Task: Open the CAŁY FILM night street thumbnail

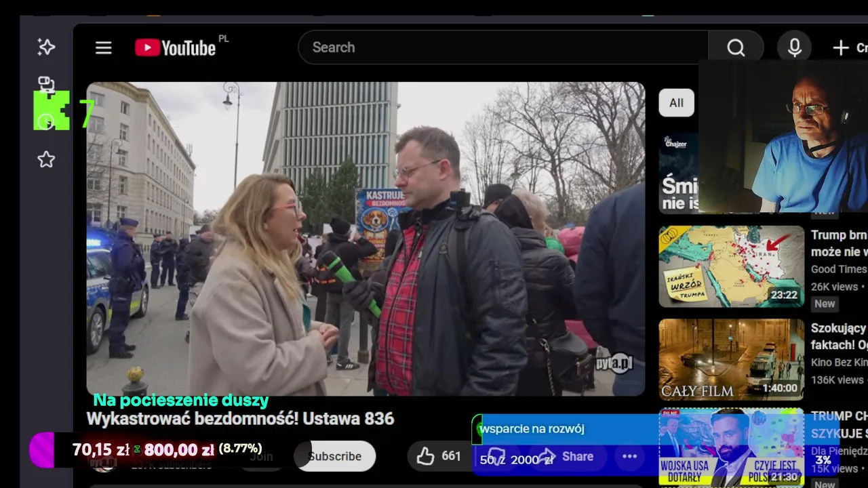Action: [732, 360]
